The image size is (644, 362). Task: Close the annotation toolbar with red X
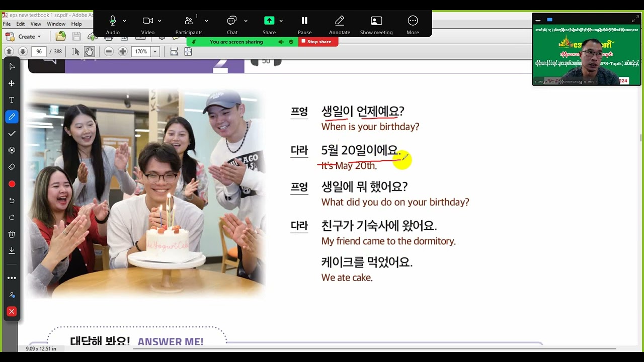[12, 312]
